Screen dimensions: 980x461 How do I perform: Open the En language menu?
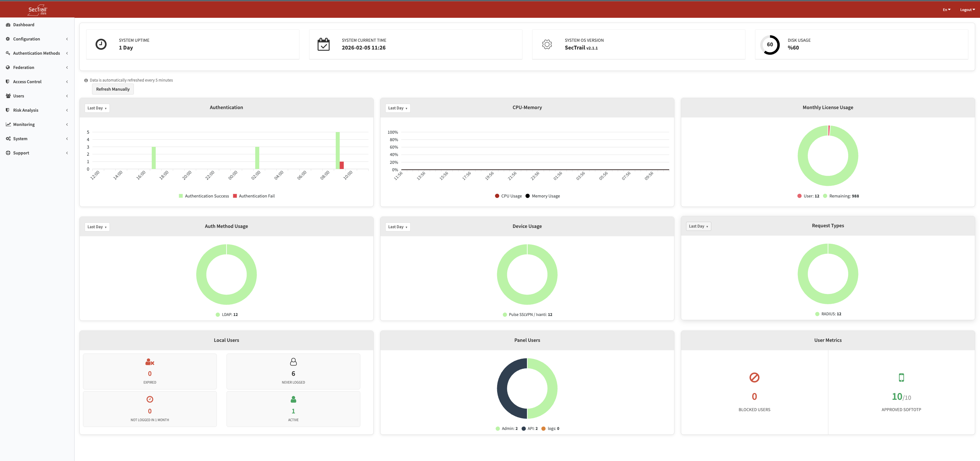pos(946,9)
